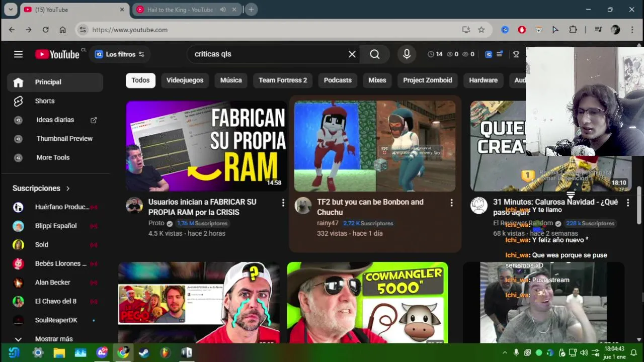Select the Música filter chip

[231, 80]
